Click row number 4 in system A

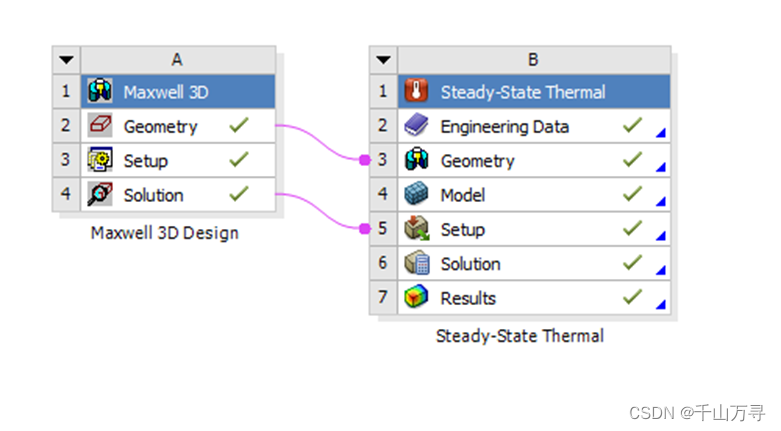pyautogui.click(x=66, y=194)
